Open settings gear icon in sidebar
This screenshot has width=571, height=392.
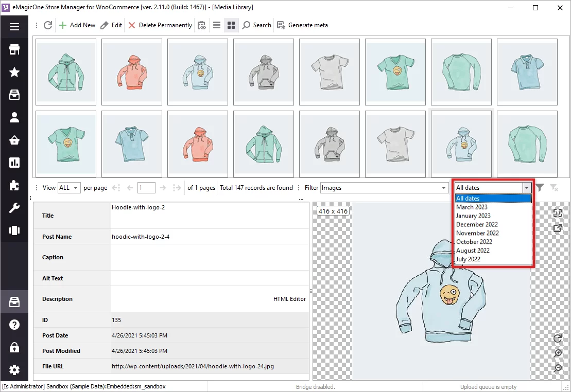14,369
